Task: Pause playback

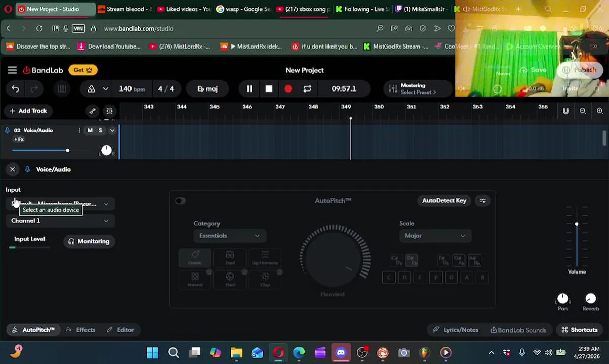Action: pyautogui.click(x=249, y=89)
